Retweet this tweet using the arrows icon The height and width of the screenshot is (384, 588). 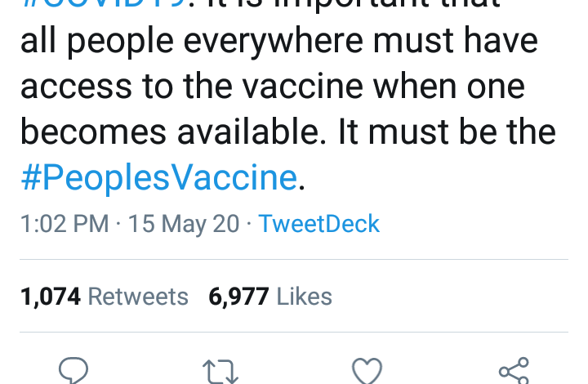click(220, 373)
